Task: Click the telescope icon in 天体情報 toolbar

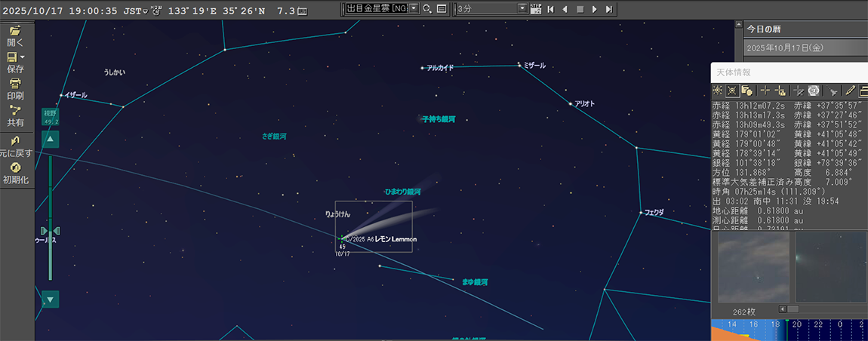Action: tap(833, 91)
